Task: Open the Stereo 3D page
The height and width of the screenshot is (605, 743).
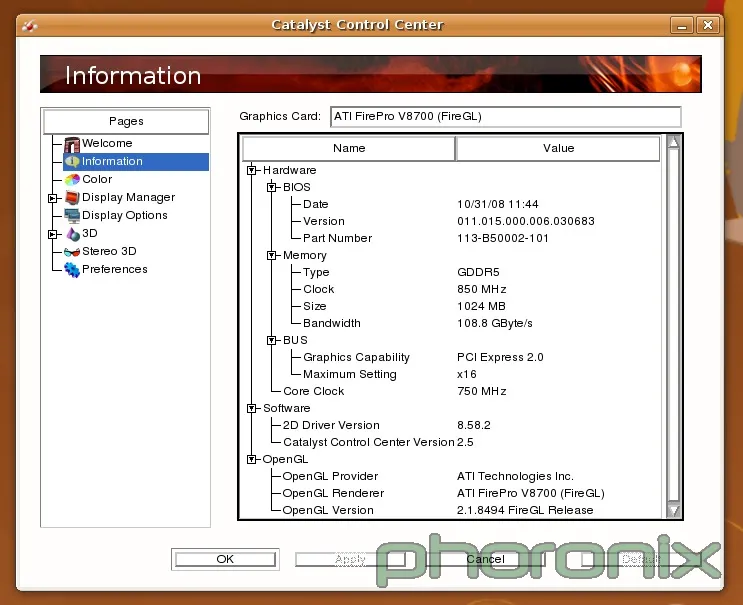Action: tap(109, 251)
